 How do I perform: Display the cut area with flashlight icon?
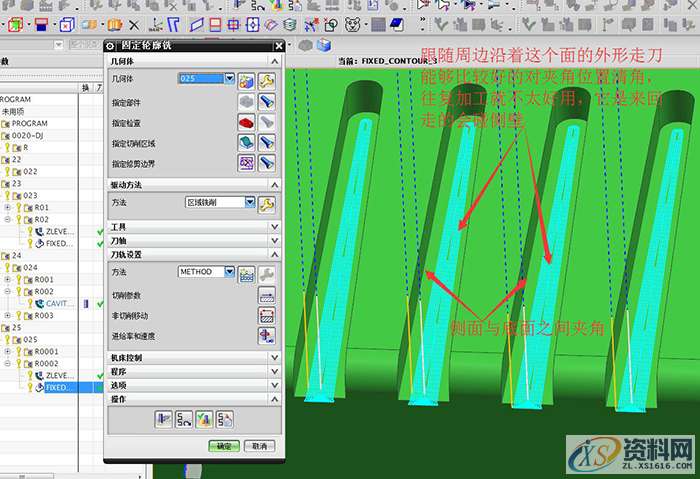tap(267, 142)
